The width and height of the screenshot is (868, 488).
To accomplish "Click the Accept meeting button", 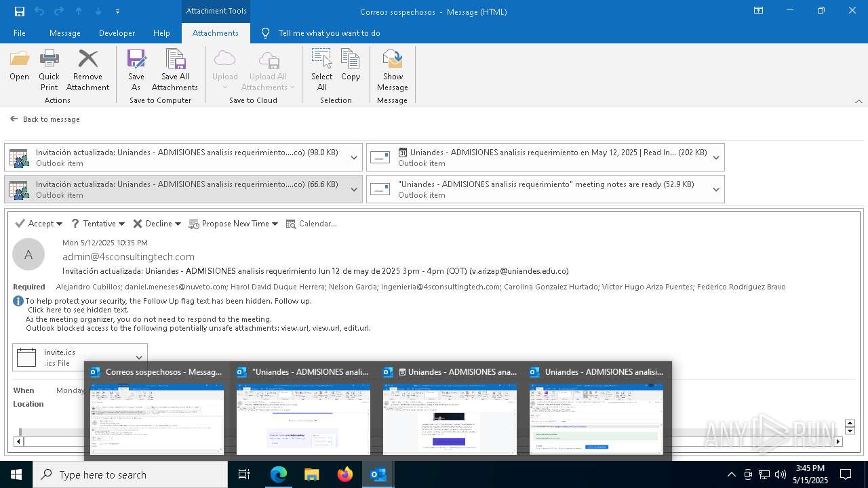I will (35, 224).
